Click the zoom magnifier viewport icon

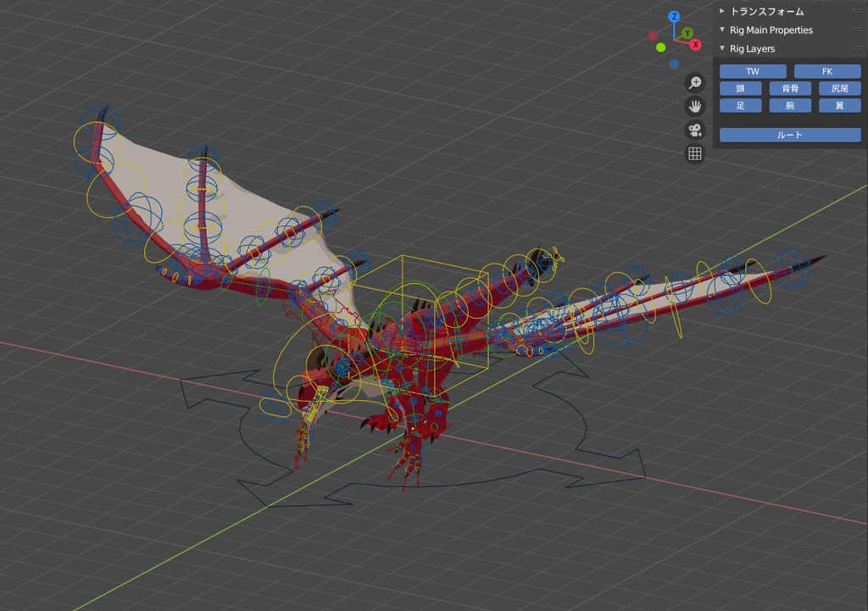695,83
